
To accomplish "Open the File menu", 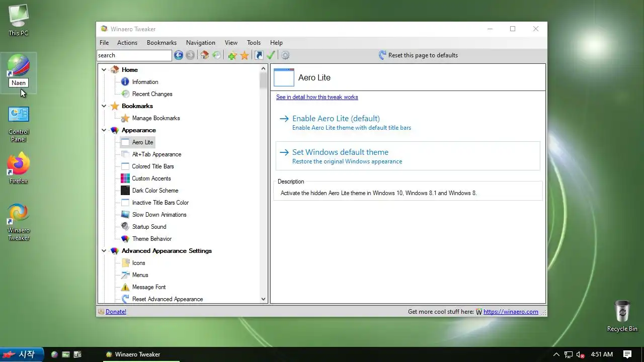I will tap(104, 43).
